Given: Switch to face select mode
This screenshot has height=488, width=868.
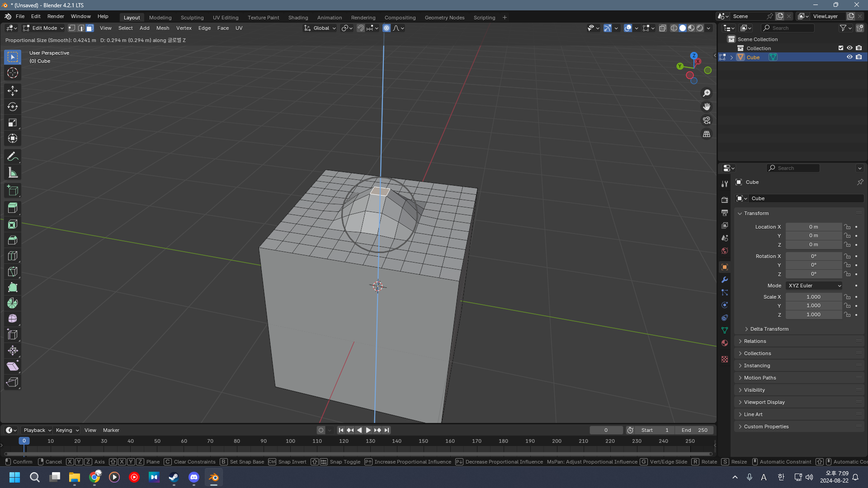Looking at the screenshot, I should coord(90,28).
